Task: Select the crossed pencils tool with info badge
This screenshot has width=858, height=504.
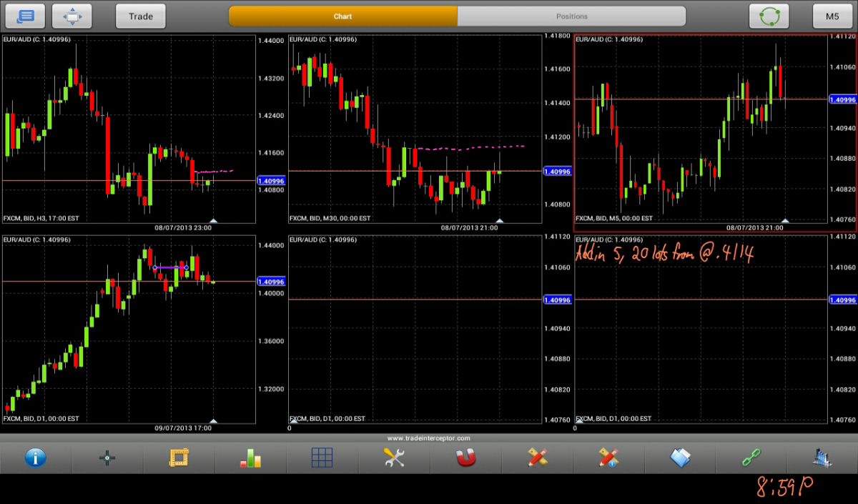Action: coord(608,458)
